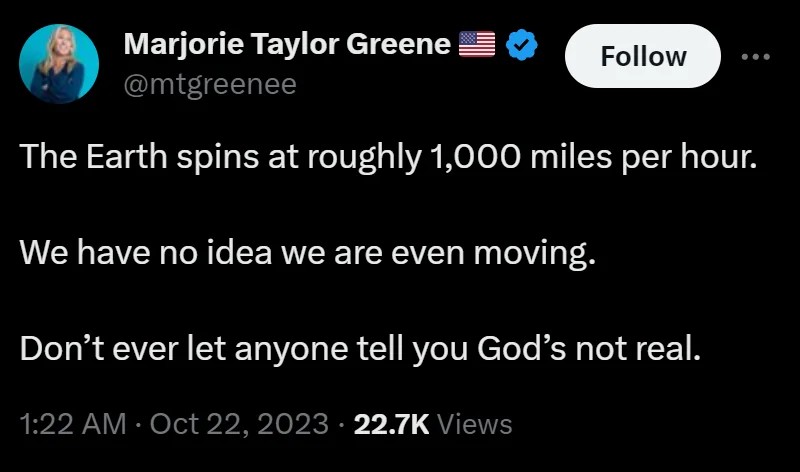Click the American flag emoji beside the name
The image size is (800, 472).
tap(477, 44)
